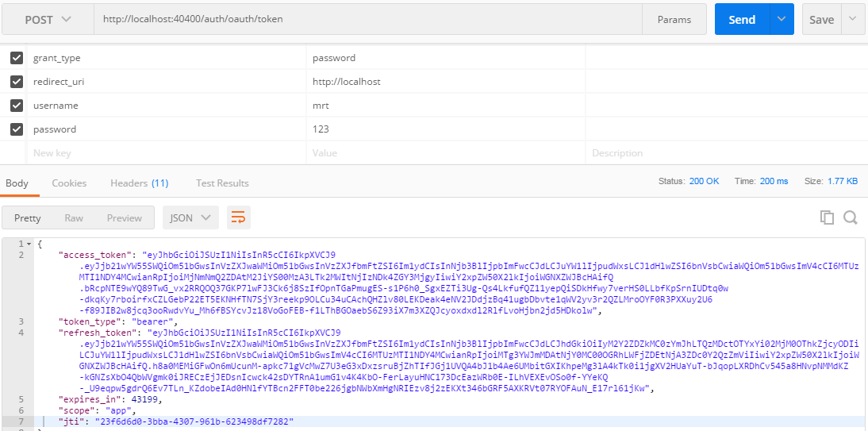The image size is (868, 431).
Task: Click the response time '200 ms'
Action: [x=774, y=181]
